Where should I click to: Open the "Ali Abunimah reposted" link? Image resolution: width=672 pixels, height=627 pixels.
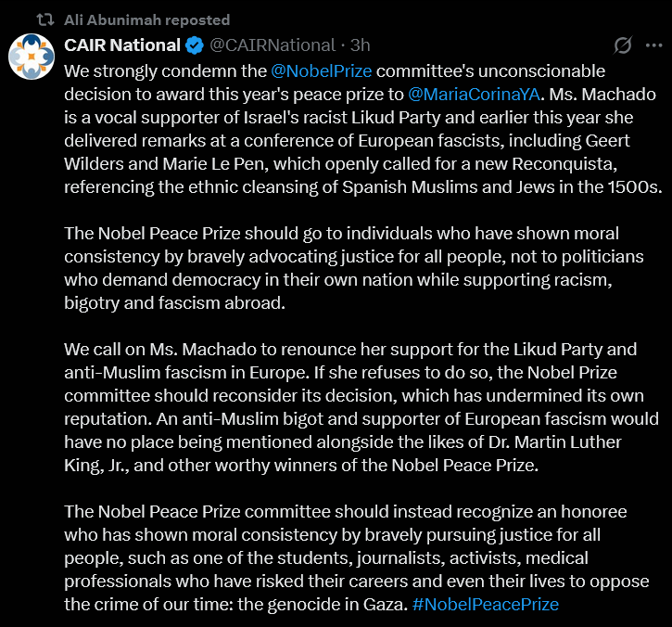146,19
